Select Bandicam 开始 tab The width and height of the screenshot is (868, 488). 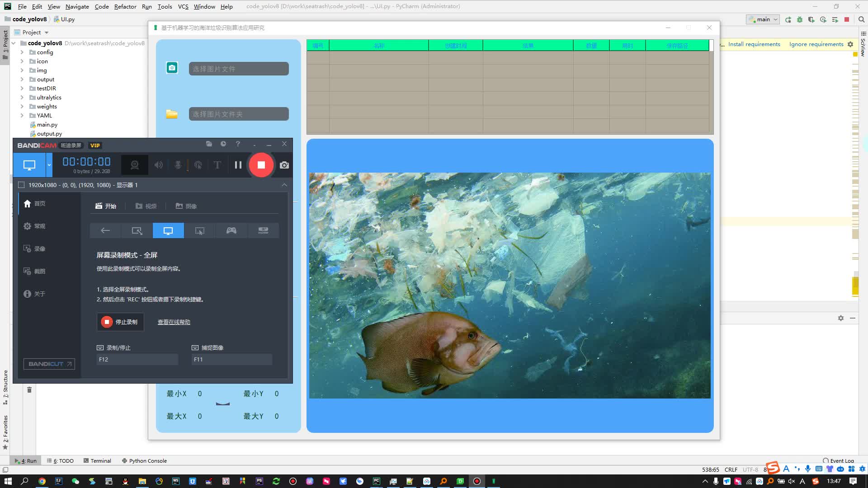click(106, 206)
